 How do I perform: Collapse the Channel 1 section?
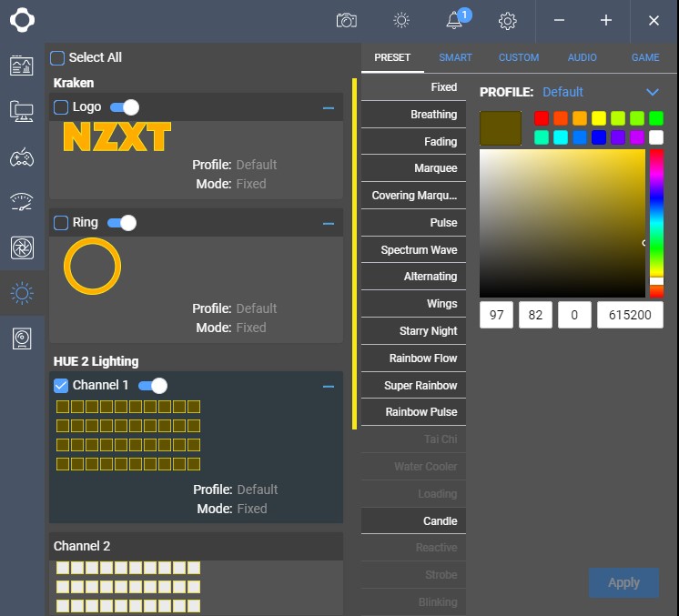coord(329,386)
